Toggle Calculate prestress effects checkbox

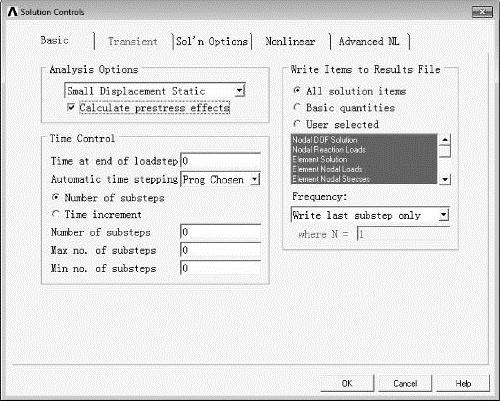71,107
